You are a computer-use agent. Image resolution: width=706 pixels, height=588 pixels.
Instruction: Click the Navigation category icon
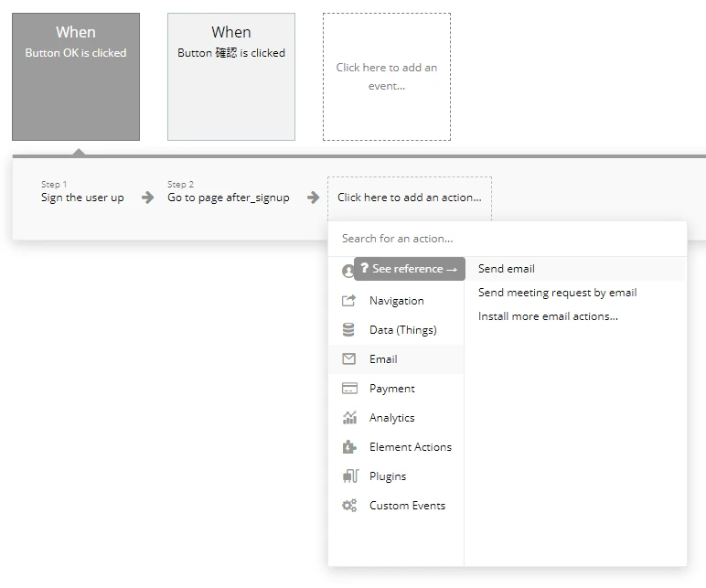click(x=349, y=301)
